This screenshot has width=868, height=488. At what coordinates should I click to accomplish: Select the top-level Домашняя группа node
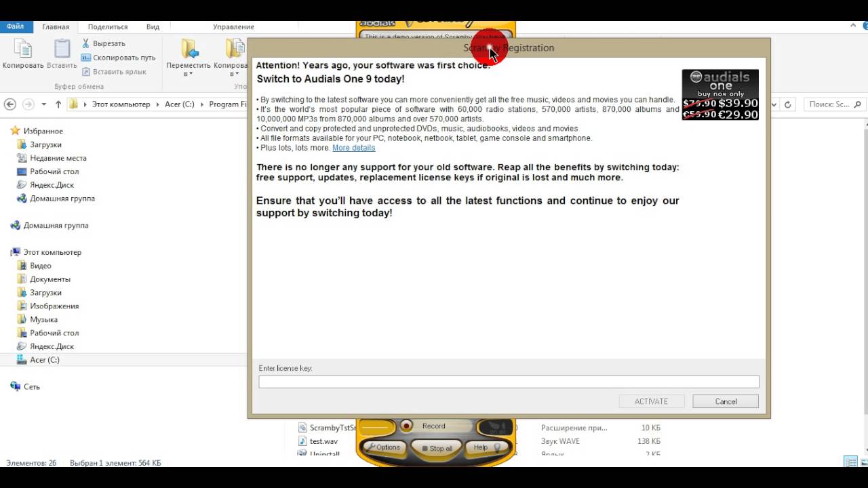(56, 225)
